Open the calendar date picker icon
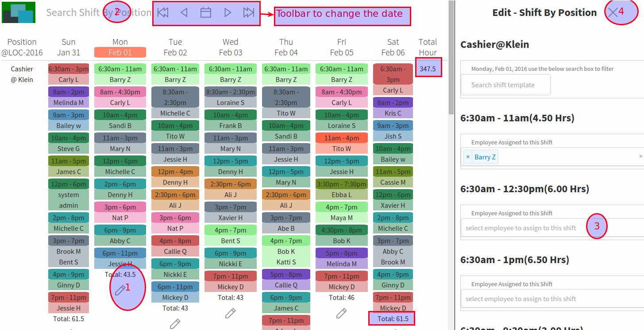Viewport: 644px width, 330px height. [x=206, y=13]
